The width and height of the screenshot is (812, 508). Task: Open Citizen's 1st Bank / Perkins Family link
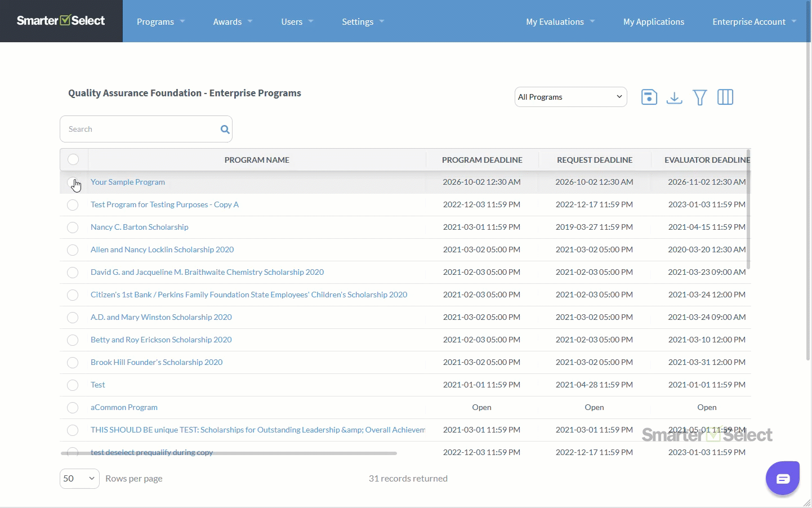pos(249,295)
